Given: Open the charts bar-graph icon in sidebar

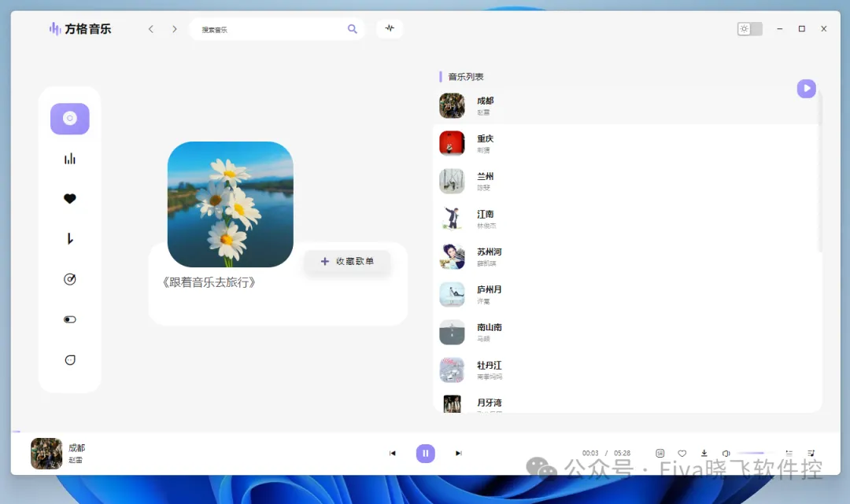Looking at the screenshot, I should [x=70, y=159].
